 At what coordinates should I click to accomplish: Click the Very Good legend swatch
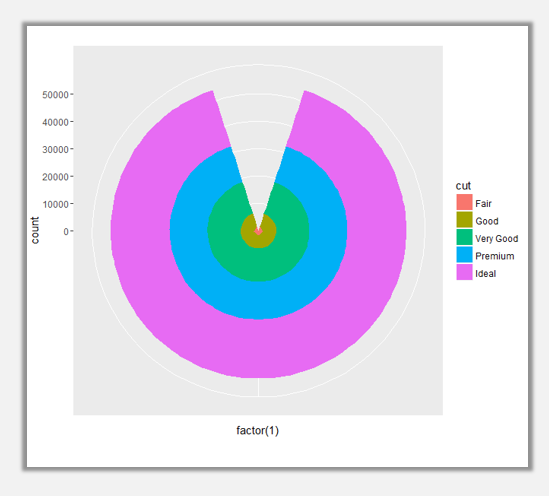464,237
